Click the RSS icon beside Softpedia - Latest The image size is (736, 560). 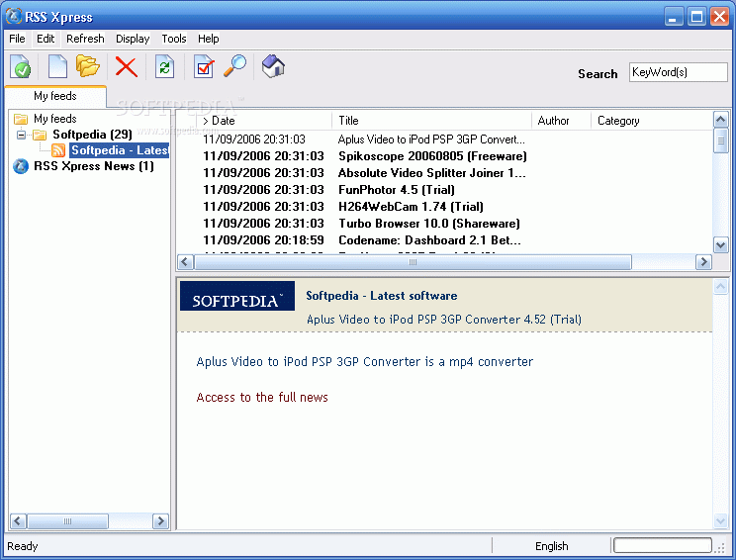58,150
